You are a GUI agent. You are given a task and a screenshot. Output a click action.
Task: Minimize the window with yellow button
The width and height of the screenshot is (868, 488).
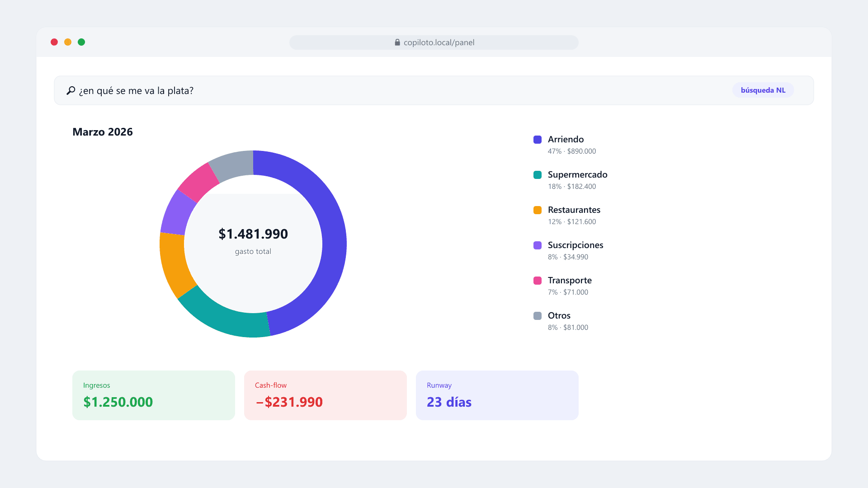click(68, 42)
